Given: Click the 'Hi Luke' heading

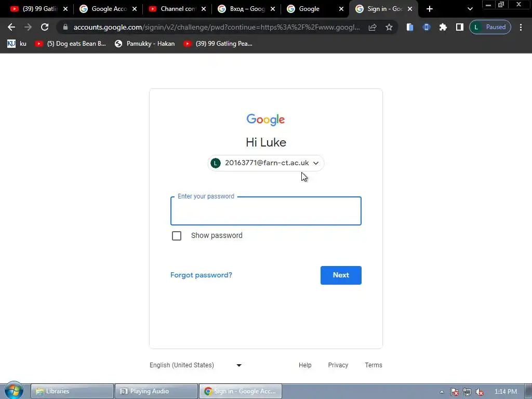Looking at the screenshot, I should 265,142.
